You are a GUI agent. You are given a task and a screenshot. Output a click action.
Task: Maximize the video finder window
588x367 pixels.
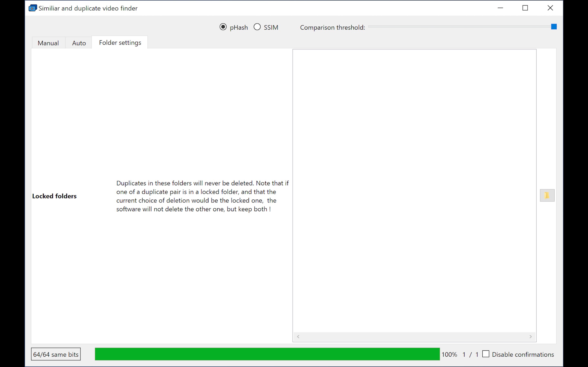point(525,8)
